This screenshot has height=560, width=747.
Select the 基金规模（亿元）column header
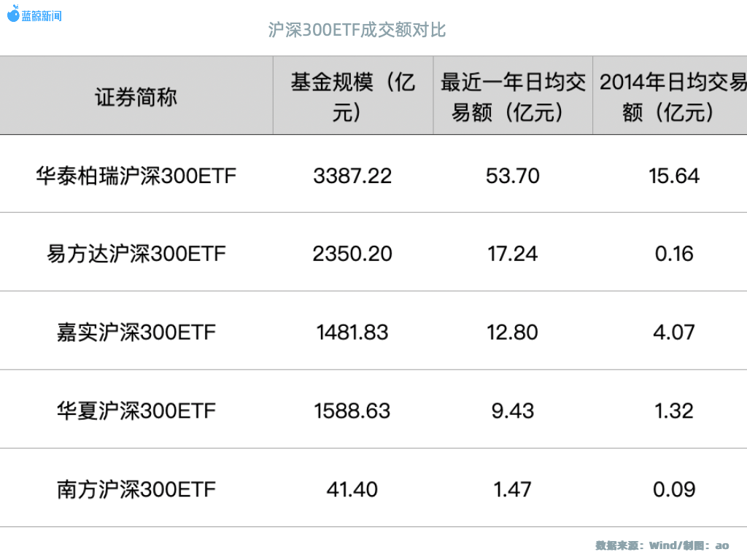(352, 97)
